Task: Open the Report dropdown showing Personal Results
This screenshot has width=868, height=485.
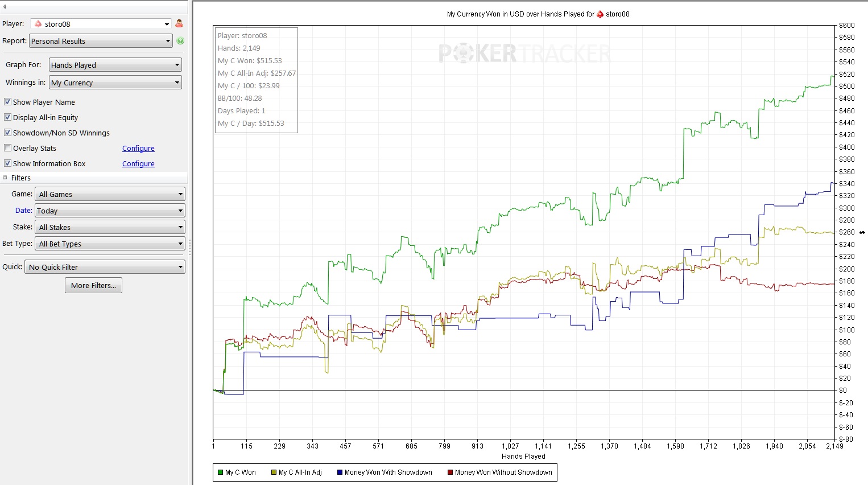Action: [101, 41]
